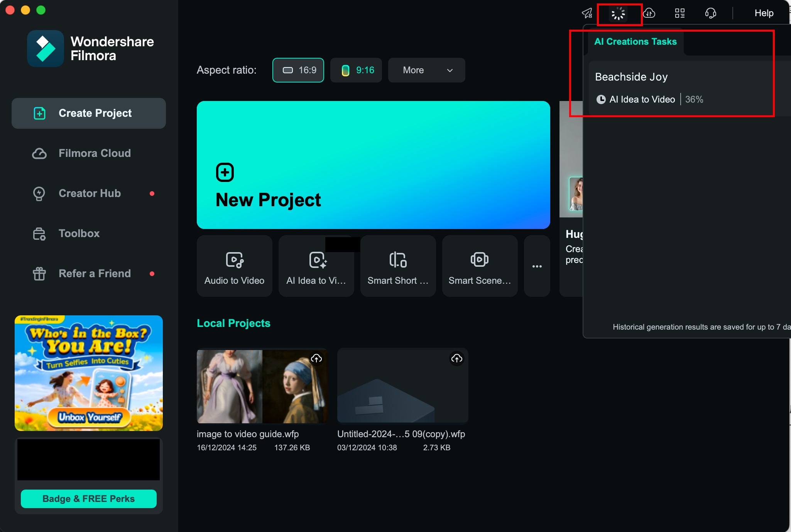
Task: Open the Help menu
Action: 764,13
